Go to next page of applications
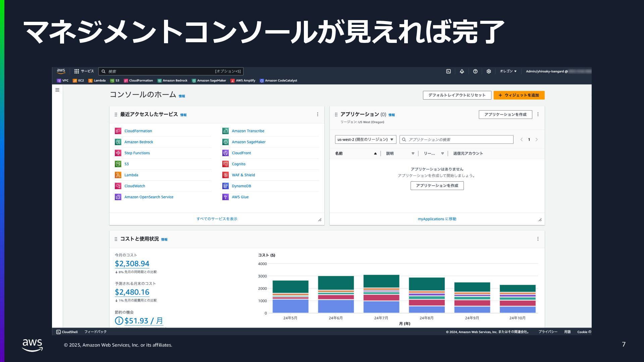The image size is (644, 362). (537, 139)
